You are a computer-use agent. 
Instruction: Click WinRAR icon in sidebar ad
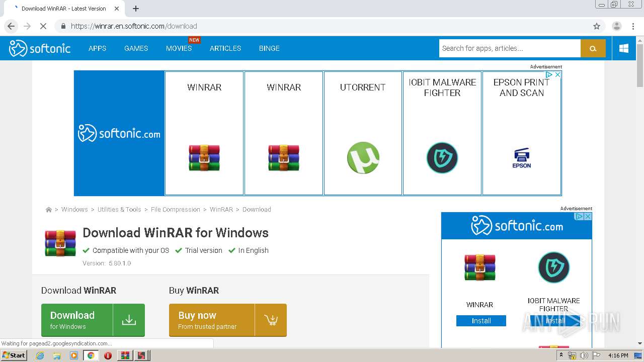point(480,267)
